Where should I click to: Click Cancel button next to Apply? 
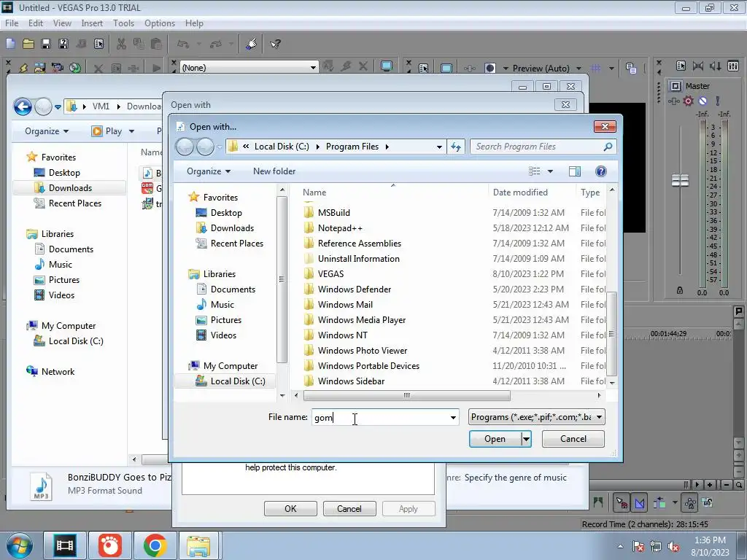click(349, 508)
